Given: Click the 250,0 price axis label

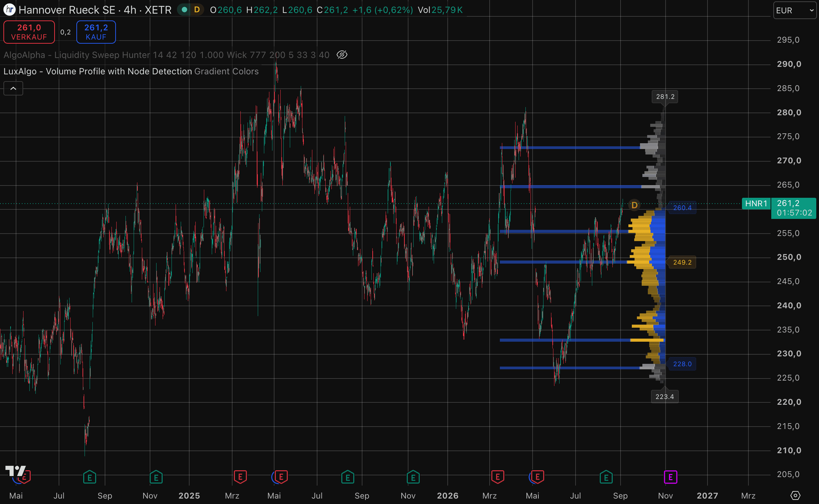Looking at the screenshot, I should tap(789, 257).
